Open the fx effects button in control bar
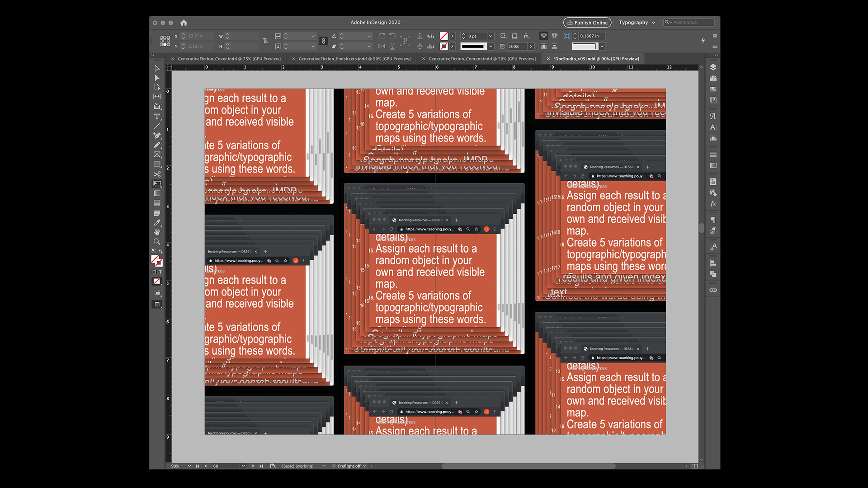The height and width of the screenshot is (488, 868). pyautogui.click(x=527, y=36)
